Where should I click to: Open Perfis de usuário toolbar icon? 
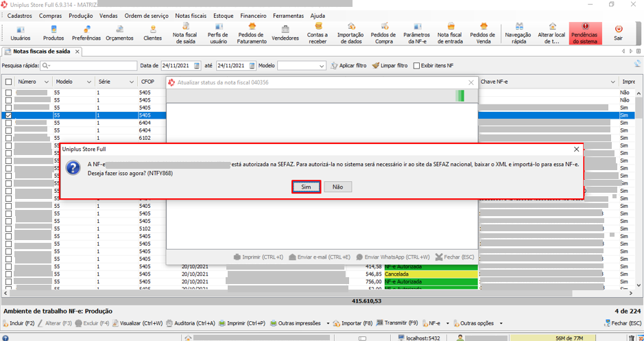[218, 34]
